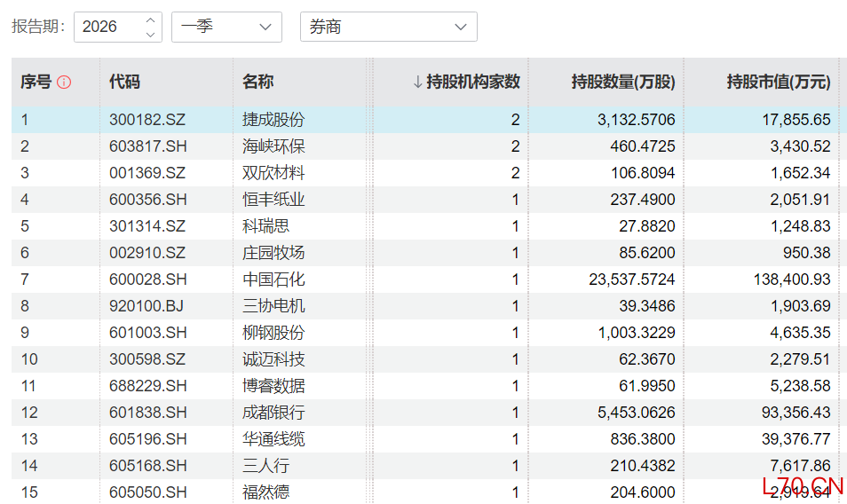
Task: Select stock code 600028.SH
Action: (148, 280)
